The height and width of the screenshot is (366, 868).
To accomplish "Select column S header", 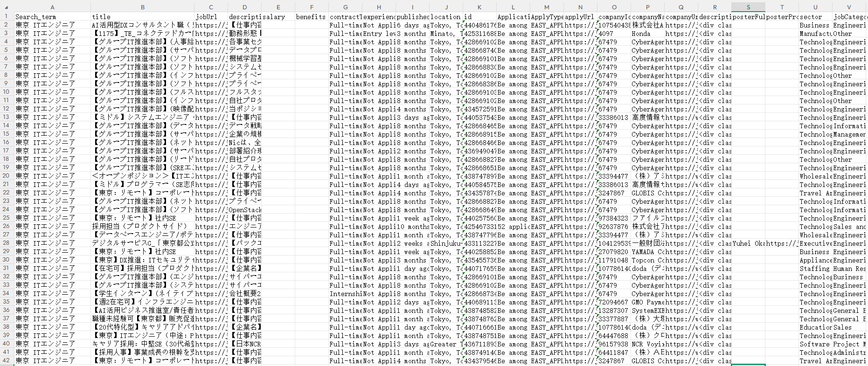I will (x=748, y=7).
